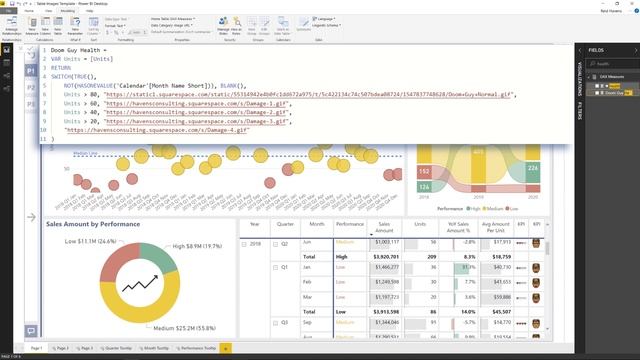This screenshot has height=360, width=640.
Task: Click the save icon in title bar
Action: click(x=12, y=4)
